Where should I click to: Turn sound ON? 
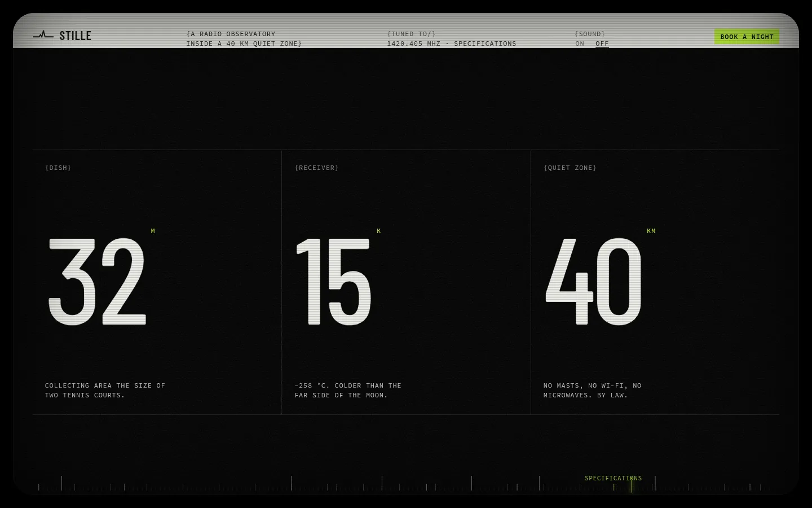pos(580,43)
